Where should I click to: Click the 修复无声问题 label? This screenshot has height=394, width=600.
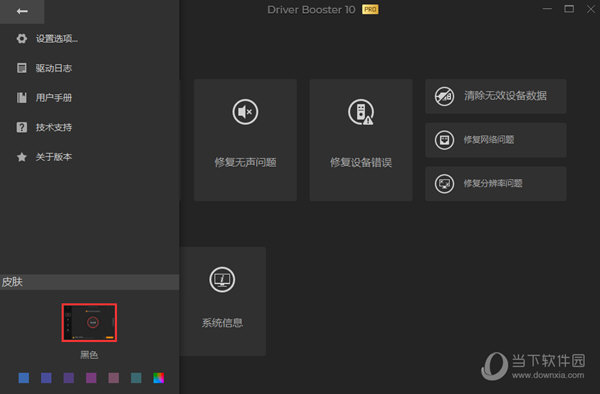pos(245,162)
